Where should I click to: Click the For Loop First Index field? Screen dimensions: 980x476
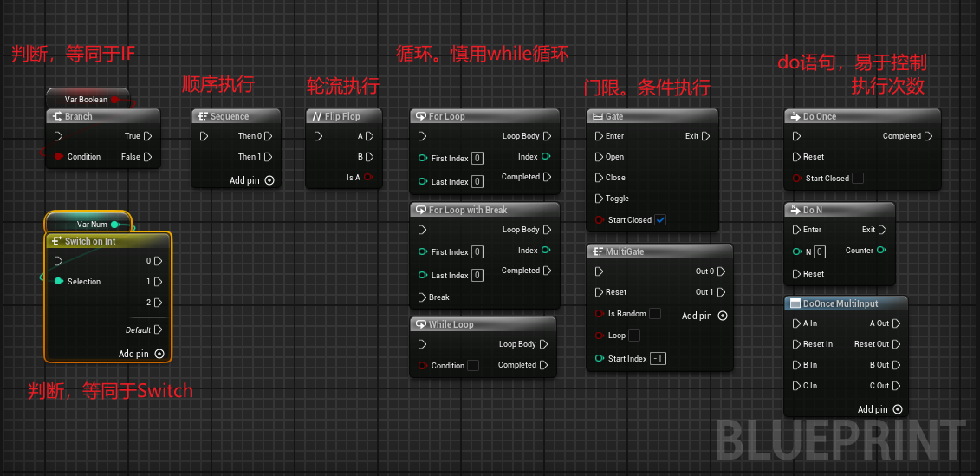477,159
